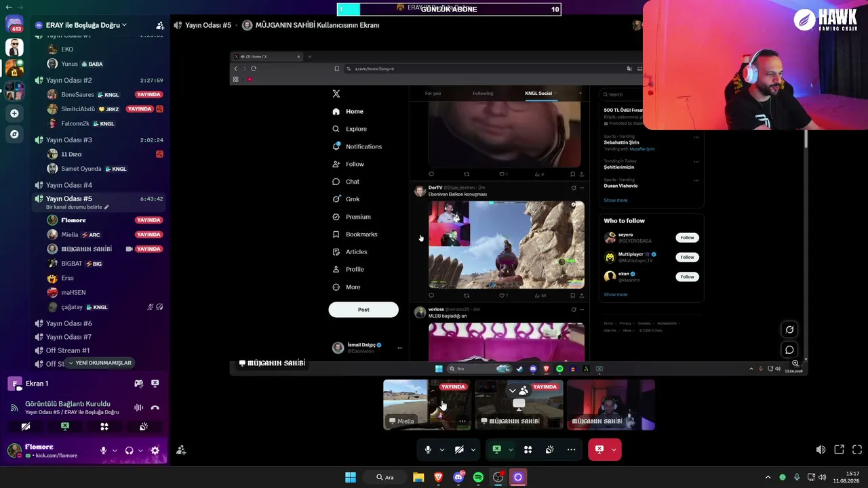Select Yayın Odası #2 voice channel

click(99, 81)
